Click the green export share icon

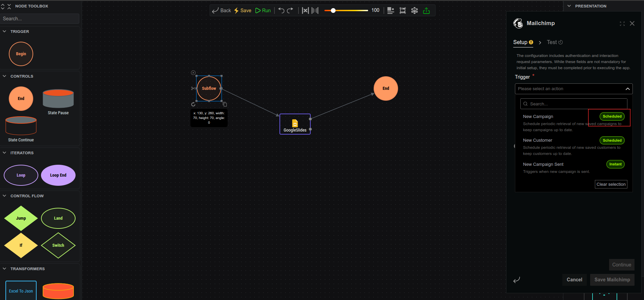[427, 11]
